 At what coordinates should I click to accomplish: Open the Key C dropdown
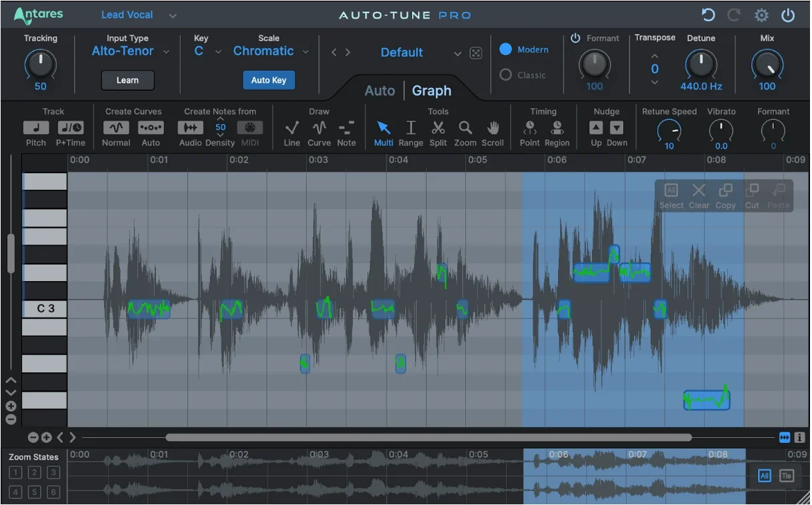pos(207,51)
